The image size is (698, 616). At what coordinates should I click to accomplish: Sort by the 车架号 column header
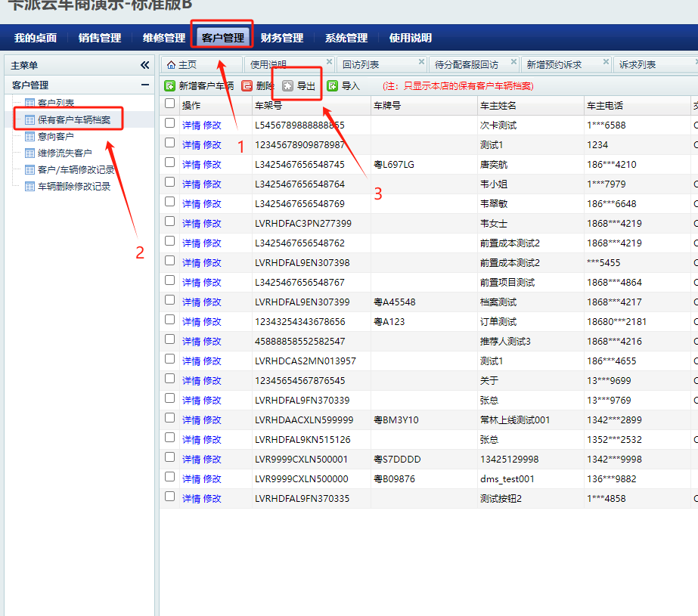coord(269,106)
